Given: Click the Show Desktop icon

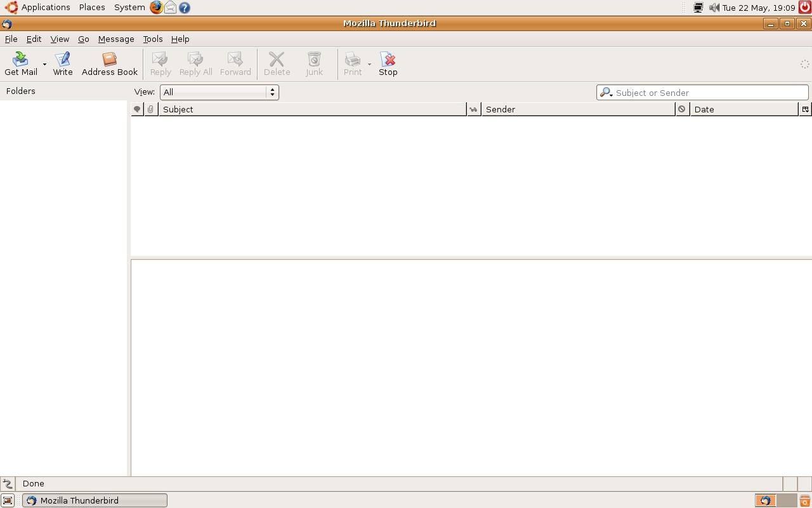Looking at the screenshot, I should coord(8,500).
